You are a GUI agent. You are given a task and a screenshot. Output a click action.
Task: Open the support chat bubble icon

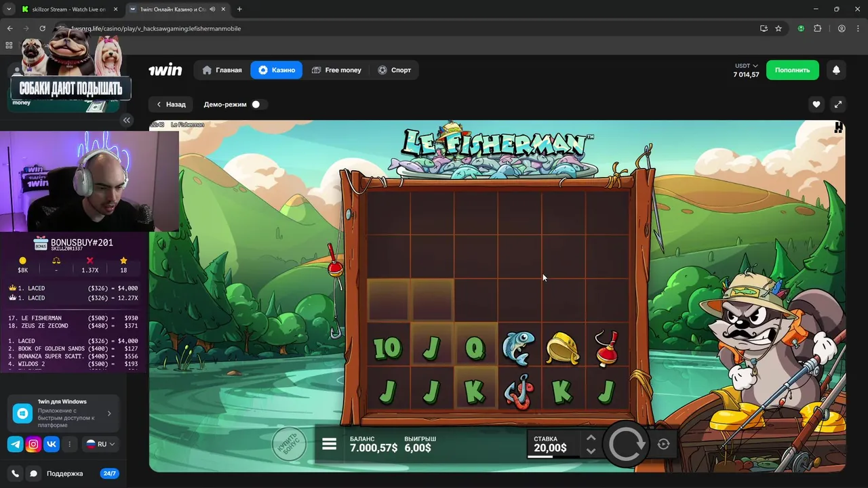pos(33,474)
